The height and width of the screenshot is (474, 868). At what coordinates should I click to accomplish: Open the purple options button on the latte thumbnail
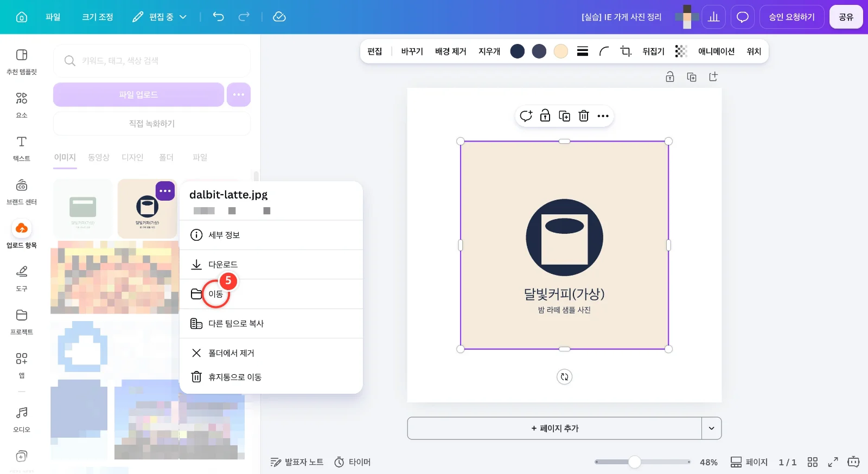point(165,191)
